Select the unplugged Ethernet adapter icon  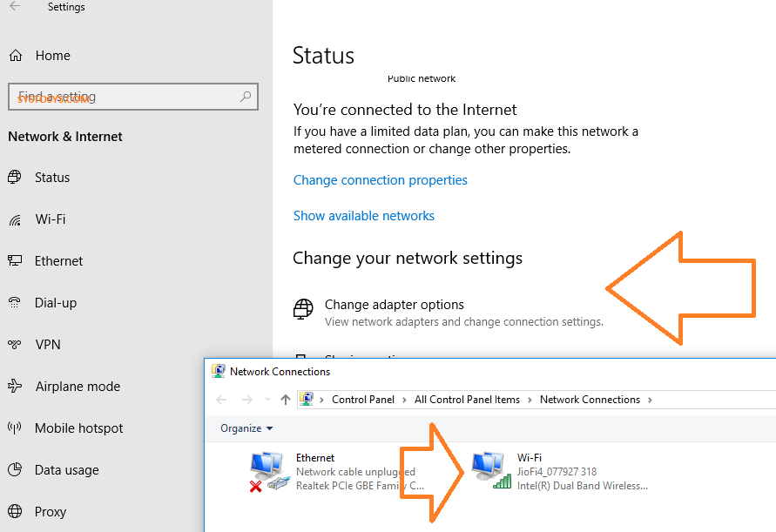pos(268,471)
